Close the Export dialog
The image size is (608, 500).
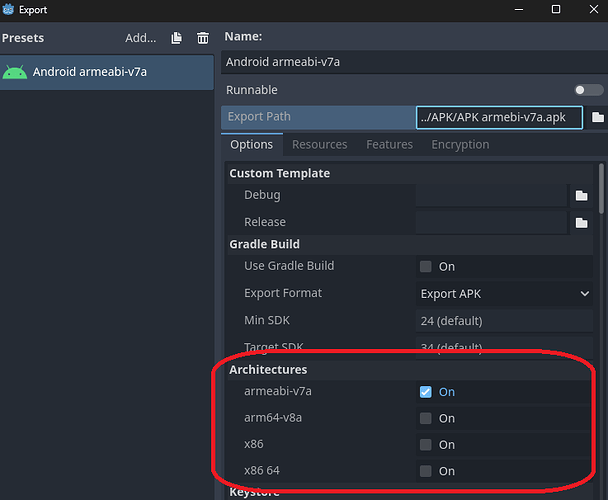pos(594,9)
